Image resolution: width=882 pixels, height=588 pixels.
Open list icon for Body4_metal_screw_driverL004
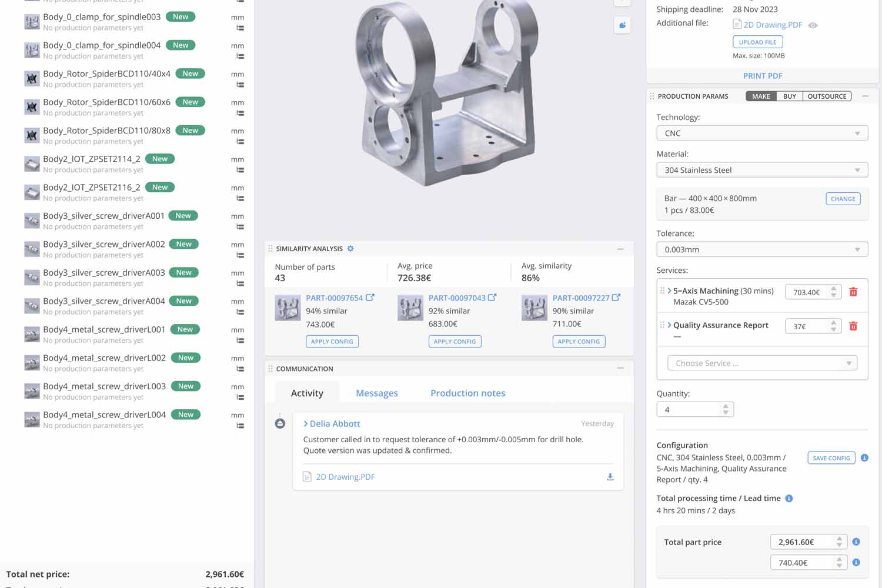pos(240,426)
